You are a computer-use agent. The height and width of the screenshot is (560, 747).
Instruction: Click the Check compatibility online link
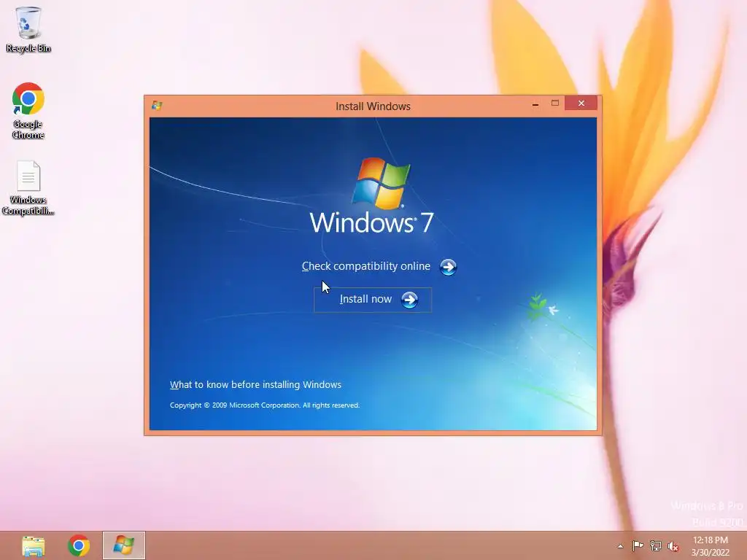coord(366,266)
